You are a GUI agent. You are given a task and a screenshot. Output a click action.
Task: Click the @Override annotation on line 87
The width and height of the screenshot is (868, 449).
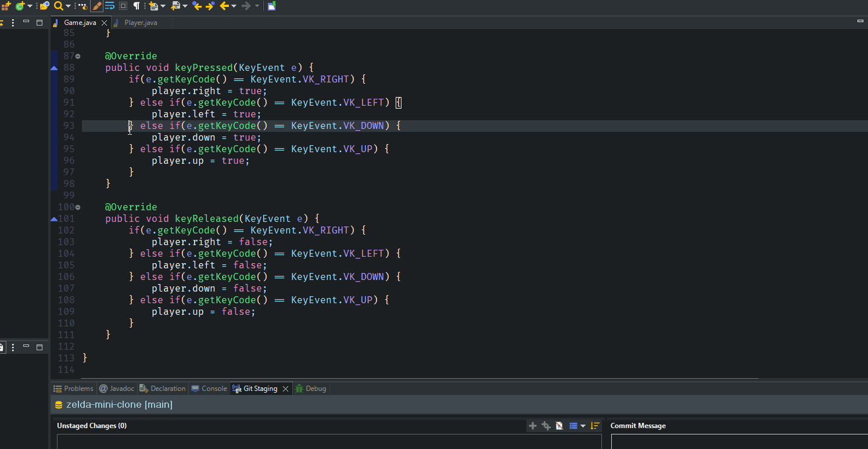pos(131,56)
